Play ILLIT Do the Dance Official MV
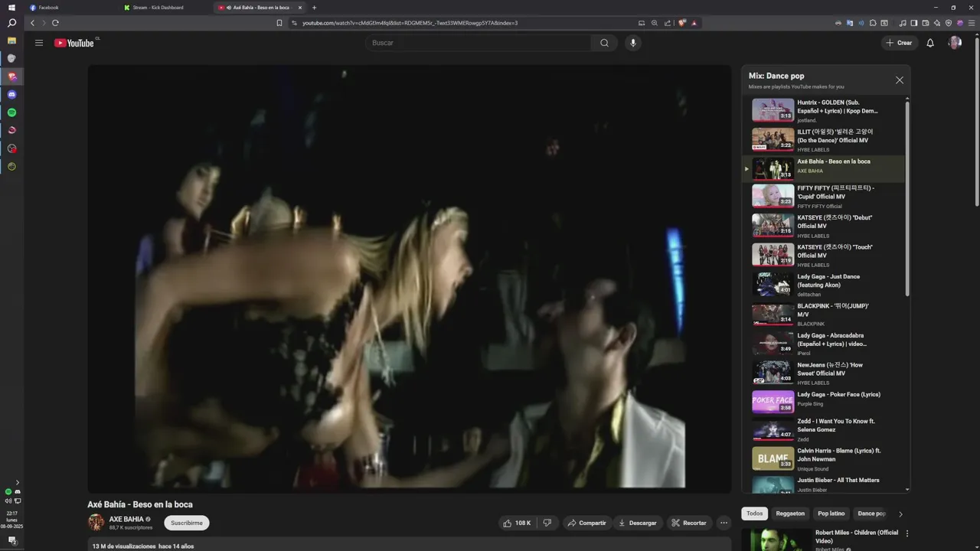980x551 pixels. pyautogui.click(x=823, y=139)
